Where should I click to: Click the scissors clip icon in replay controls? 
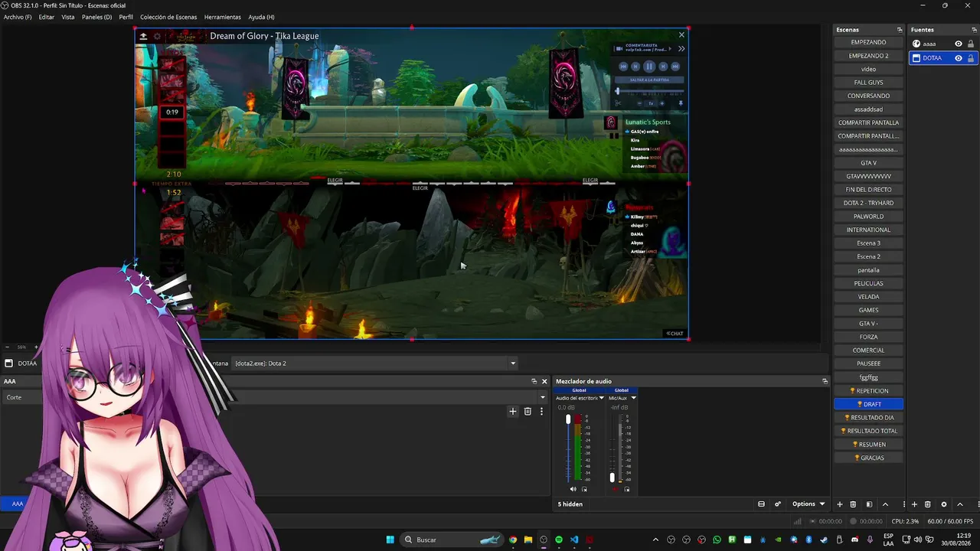pyautogui.click(x=619, y=103)
